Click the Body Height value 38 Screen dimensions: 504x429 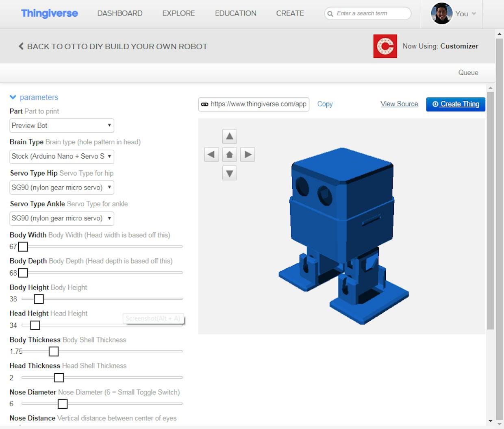[13, 299]
